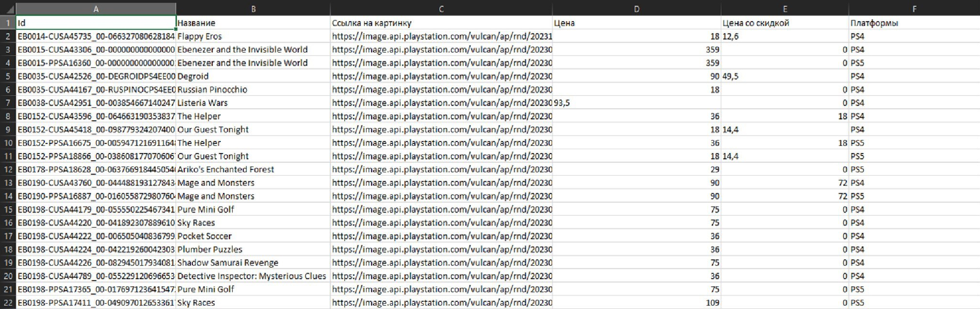
Task: Select 'Detective Inspector: Mysterious Clues' cell
Action: point(253,276)
